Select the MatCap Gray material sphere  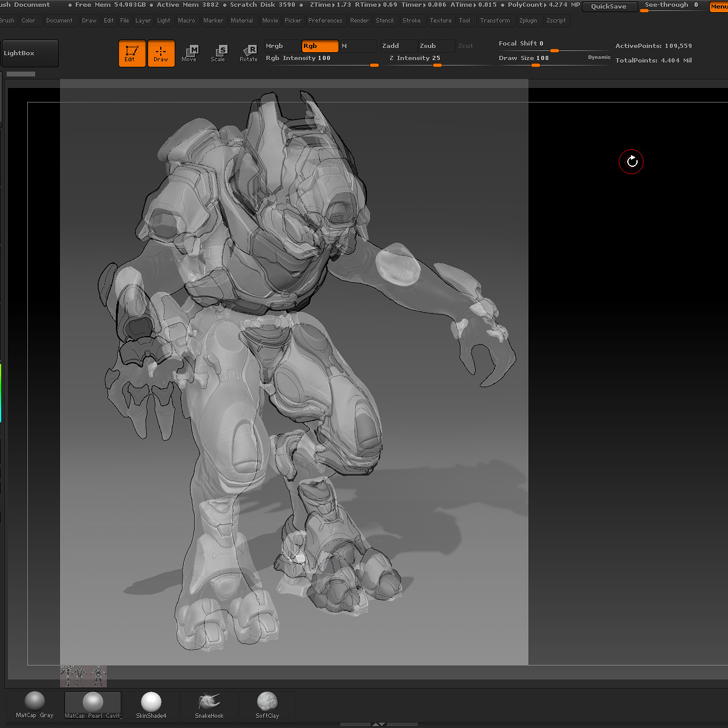tap(35, 705)
